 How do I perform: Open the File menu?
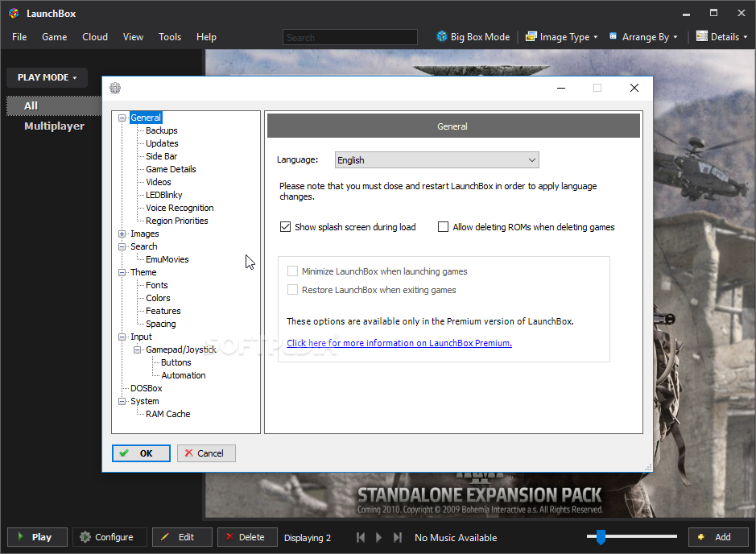[x=19, y=37]
